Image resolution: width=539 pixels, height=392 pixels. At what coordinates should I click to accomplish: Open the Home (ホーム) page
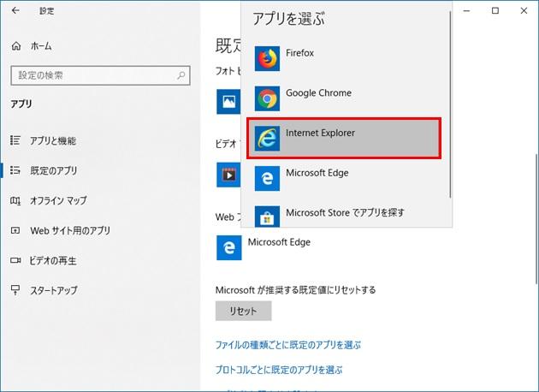tap(41, 45)
